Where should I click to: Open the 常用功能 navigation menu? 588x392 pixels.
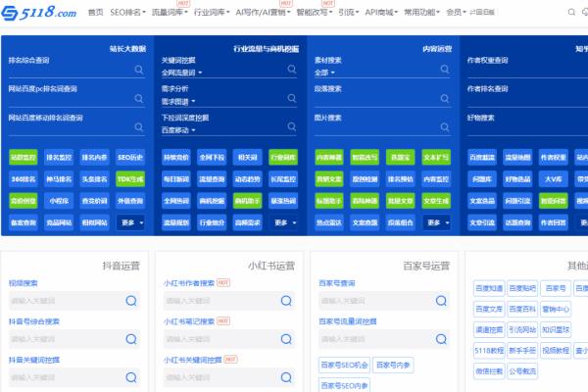421,13
